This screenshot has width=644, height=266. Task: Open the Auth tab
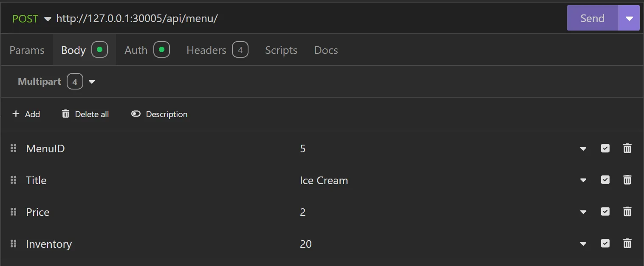[136, 50]
